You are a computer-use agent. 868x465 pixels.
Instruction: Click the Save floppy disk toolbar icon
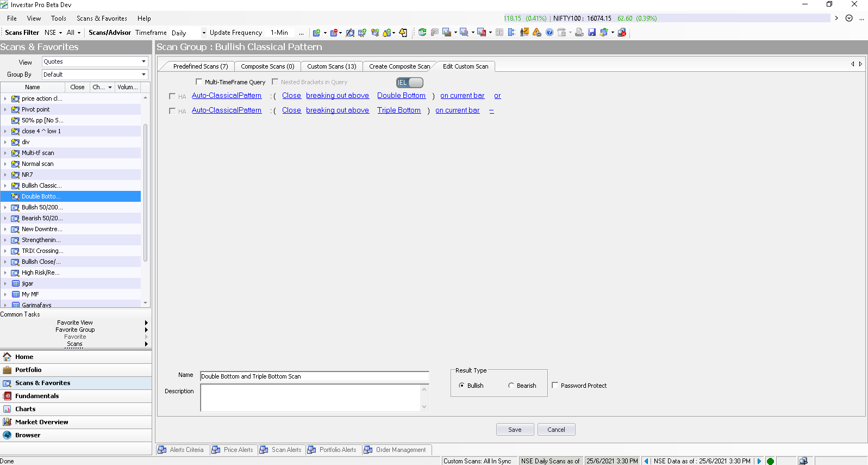point(592,33)
